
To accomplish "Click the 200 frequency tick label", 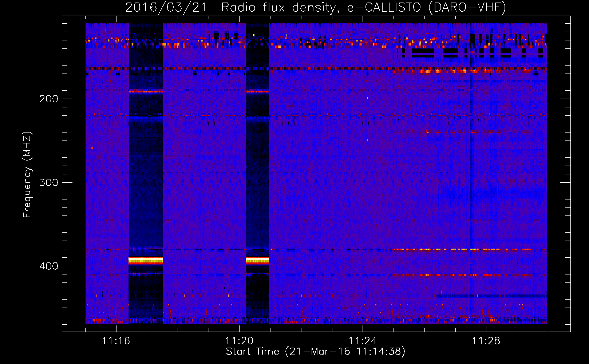I will 49,99.
